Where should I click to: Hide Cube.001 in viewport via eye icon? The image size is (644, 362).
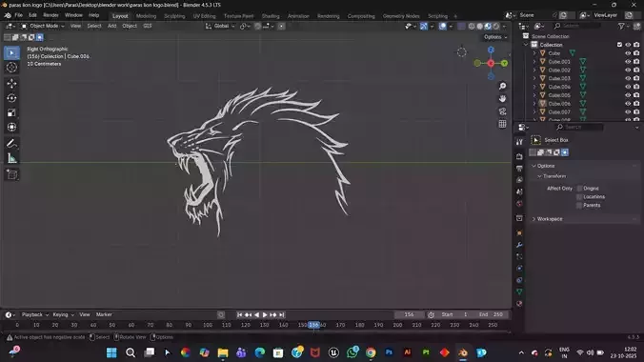click(628, 62)
